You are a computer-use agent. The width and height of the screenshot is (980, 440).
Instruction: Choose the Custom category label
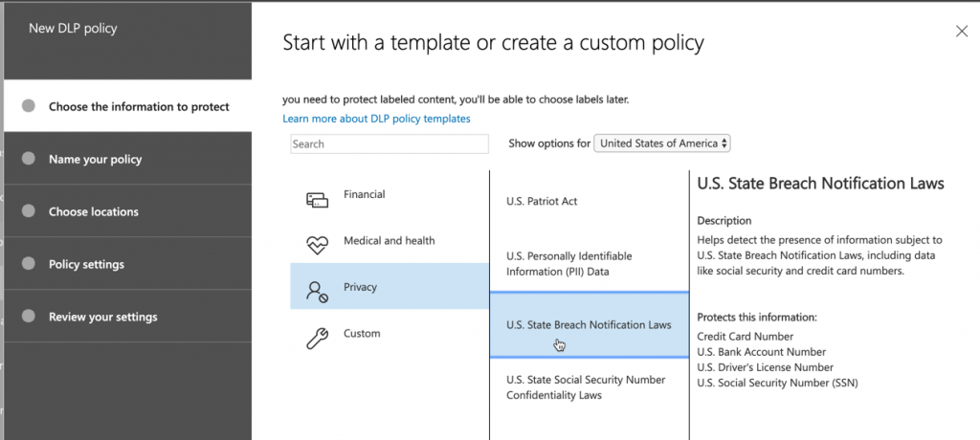(x=362, y=333)
